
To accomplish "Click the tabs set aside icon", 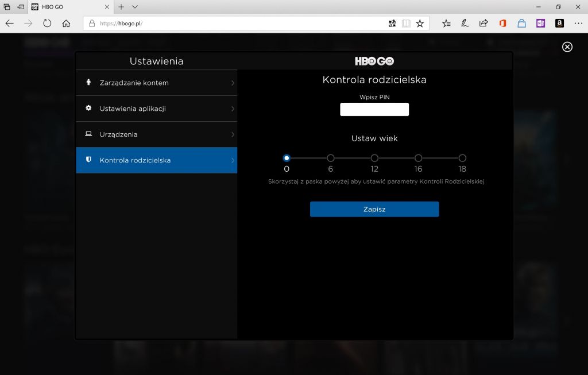I will click(7, 7).
